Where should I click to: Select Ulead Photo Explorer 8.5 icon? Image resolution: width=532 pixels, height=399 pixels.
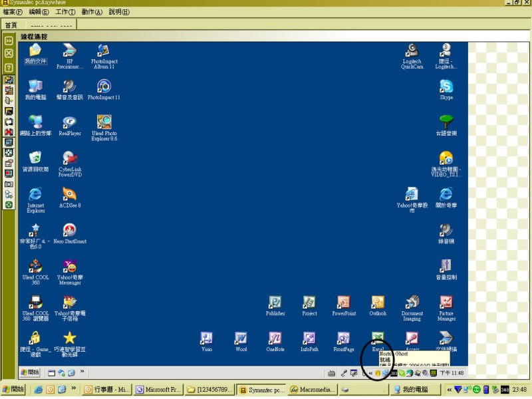click(104, 128)
